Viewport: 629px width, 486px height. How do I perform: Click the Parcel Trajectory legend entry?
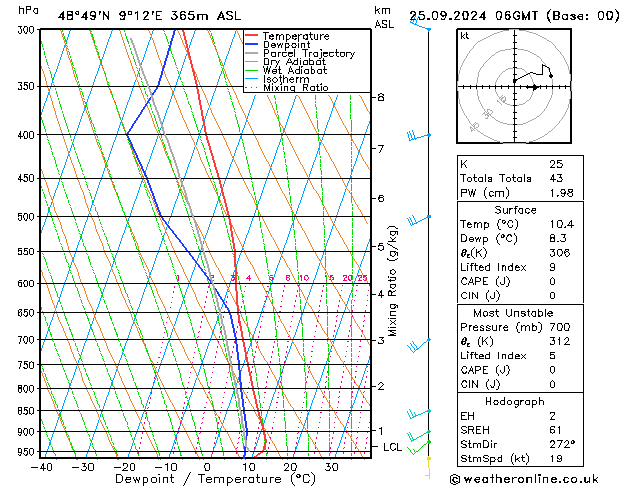pos(307,54)
